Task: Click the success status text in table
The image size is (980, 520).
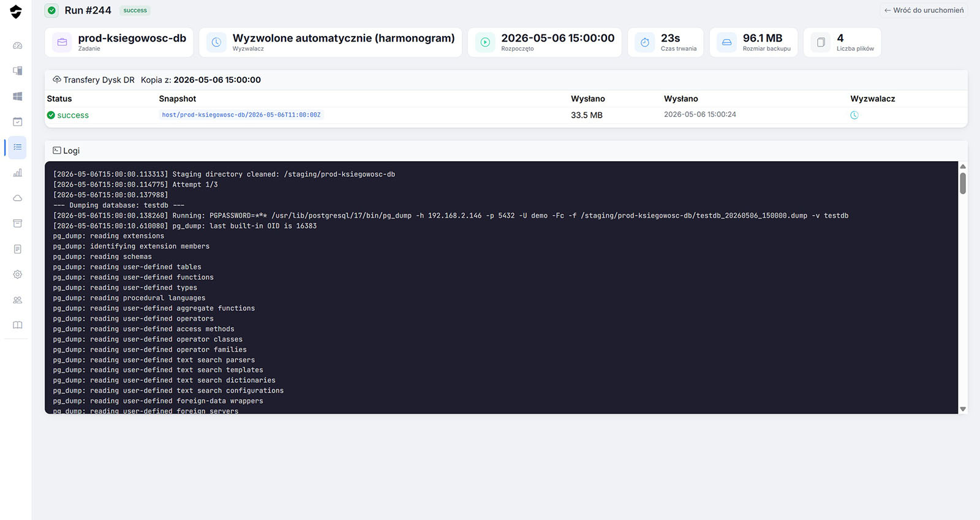Action: coord(73,115)
